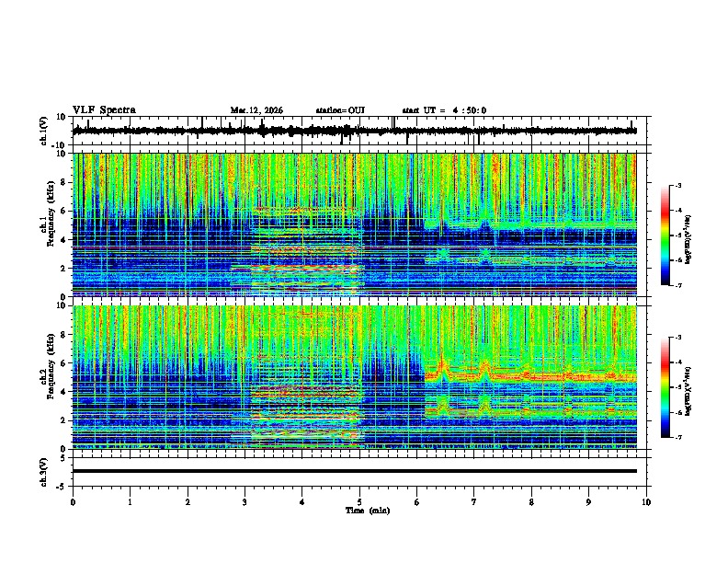Screen dimensions: 728x563
Task: Click time axis tick label "3"
Action: (x=245, y=502)
